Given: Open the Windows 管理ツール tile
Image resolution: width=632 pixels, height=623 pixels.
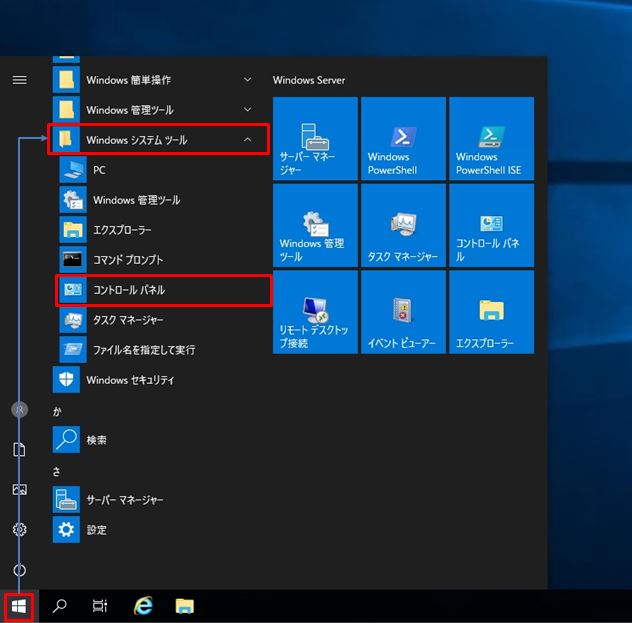Looking at the screenshot, I should [315, 225].
